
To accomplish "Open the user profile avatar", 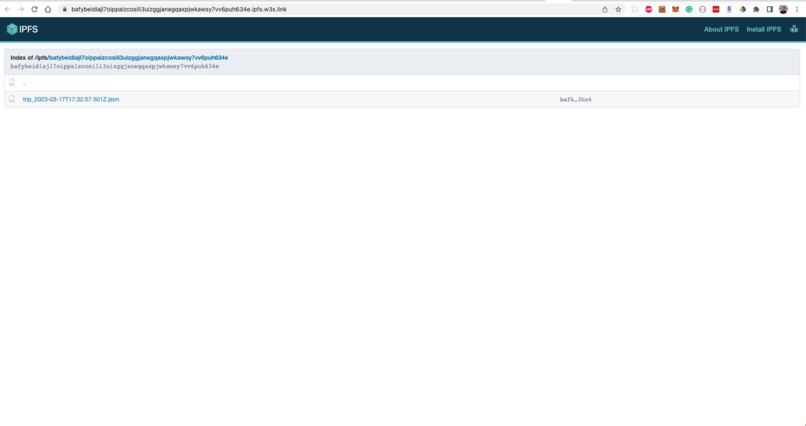I will 783,9.
